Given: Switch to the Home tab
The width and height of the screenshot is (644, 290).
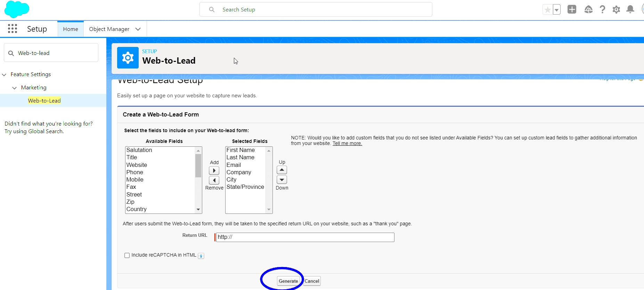Looking at the screenshot, I should pos(71,29).
